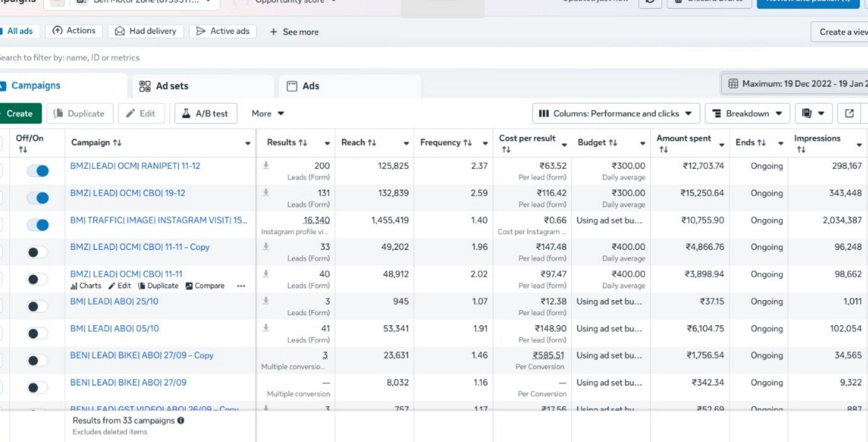Screen dimensions: 868x442
Task: Switch to the Ads tab
Action: pyautogui.click(x=310, y=86)
